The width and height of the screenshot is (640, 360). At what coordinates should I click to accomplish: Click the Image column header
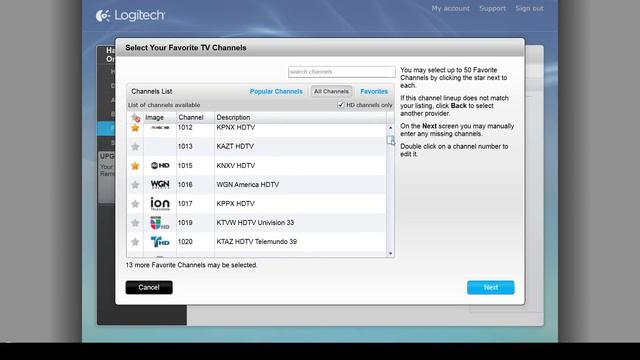coord(154,118)
